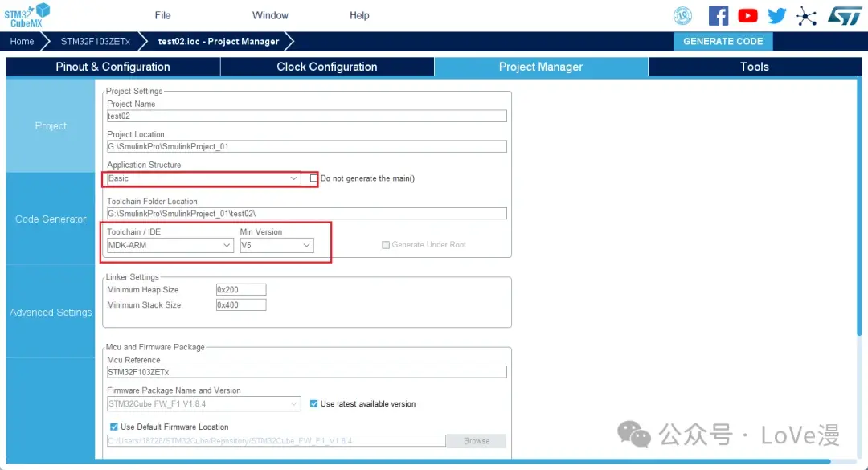Viewport: 868px width, 470px height.
Task: Open Firmware Package Name and Version dropdown
Action: pyautogui.click(x=203, y=404)
